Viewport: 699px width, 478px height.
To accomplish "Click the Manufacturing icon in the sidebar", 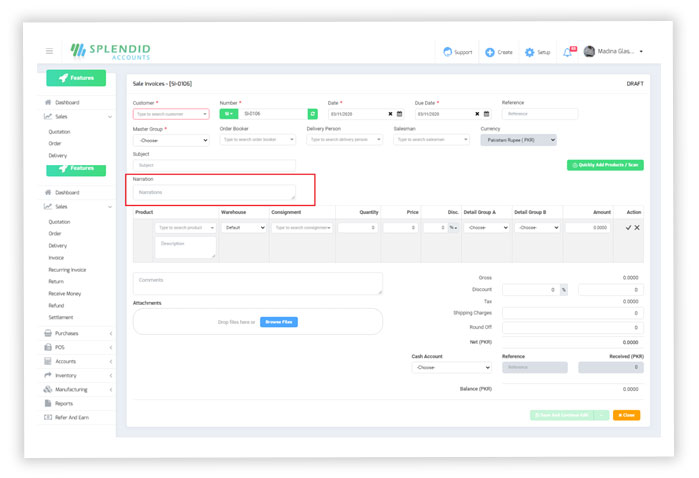I will [48, 389].
